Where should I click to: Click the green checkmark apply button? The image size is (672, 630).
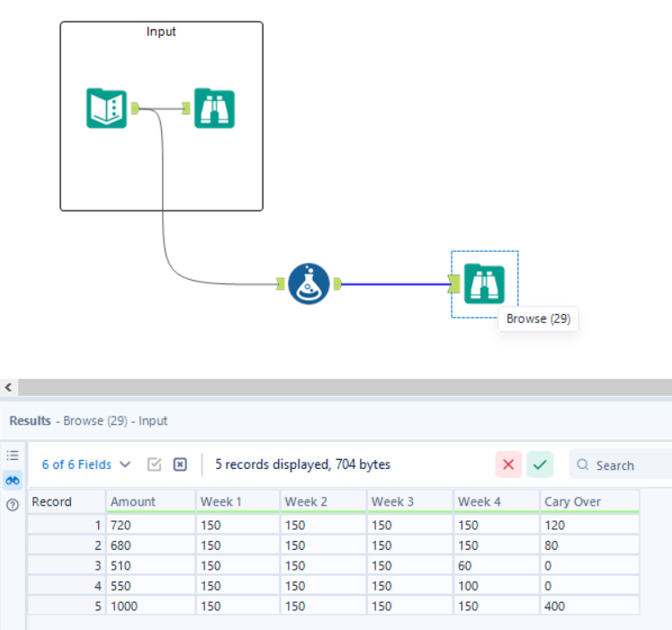coord(540,464)
